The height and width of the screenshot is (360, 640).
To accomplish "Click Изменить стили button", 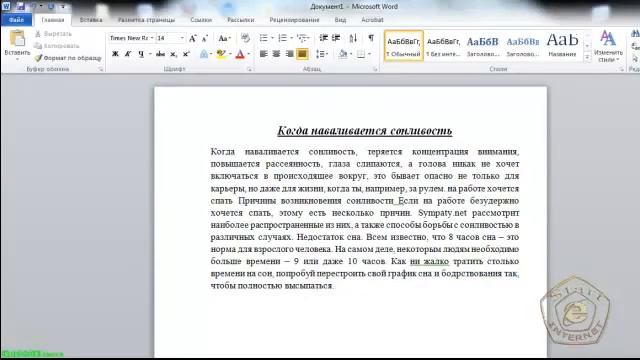I will click(608, 46).
